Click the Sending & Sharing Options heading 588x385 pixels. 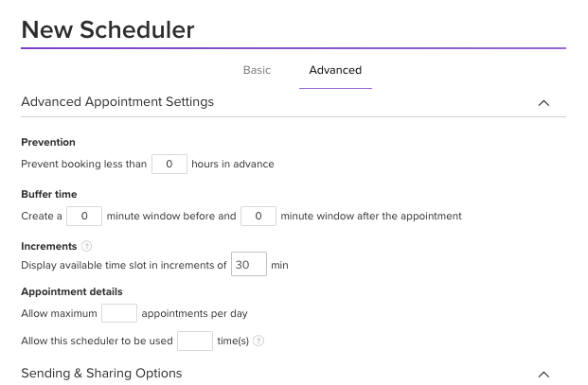click(x=101, y=373)
